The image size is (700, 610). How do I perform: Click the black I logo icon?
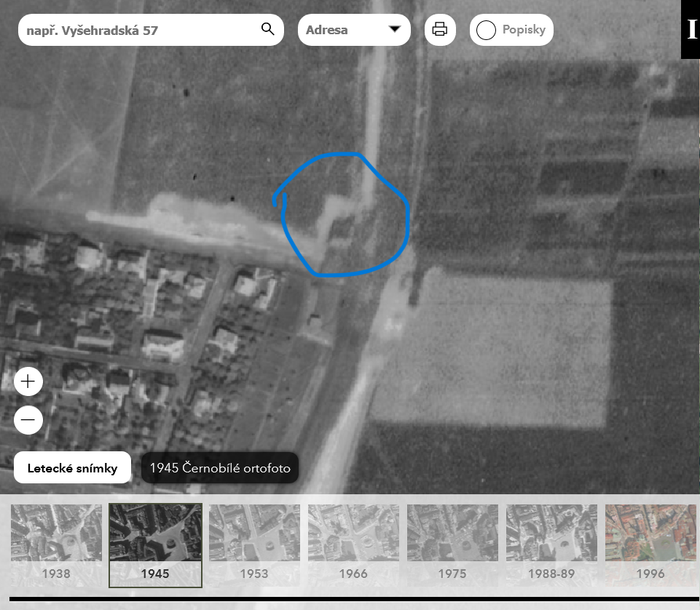691,29
